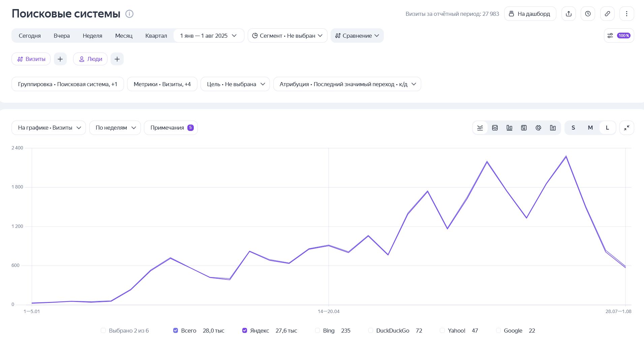Collapse the chart with the shrink icon
The height and width of the screenshot is (342, 644).
click(x=626, y=128)
